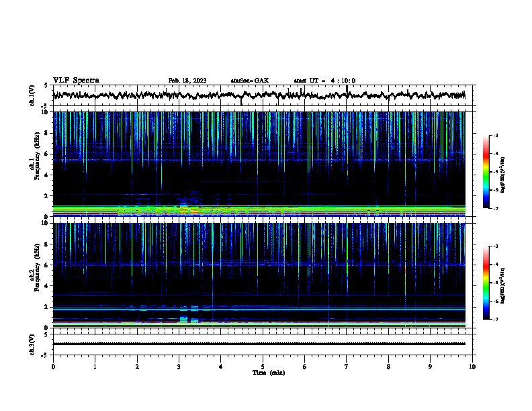Click the bright burst near 3 min in ch.2 spectrogram
The height and width of the screenshot is (411, 532).
click(183, 319)
